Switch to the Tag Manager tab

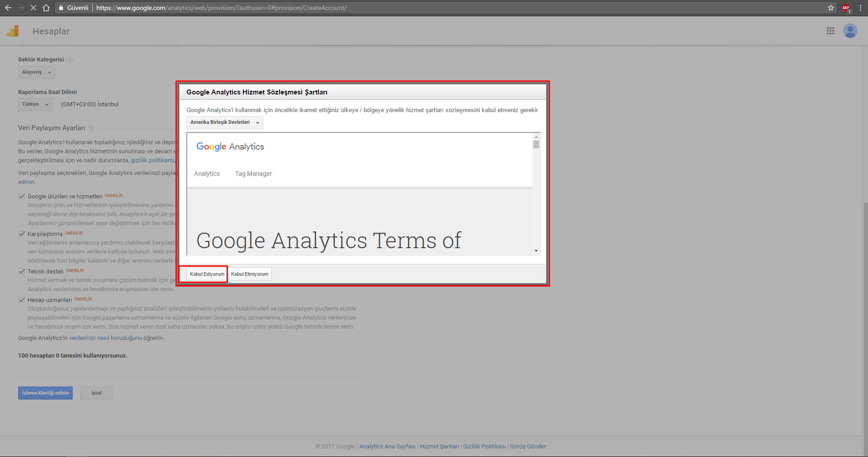click(x=253, y=174)
